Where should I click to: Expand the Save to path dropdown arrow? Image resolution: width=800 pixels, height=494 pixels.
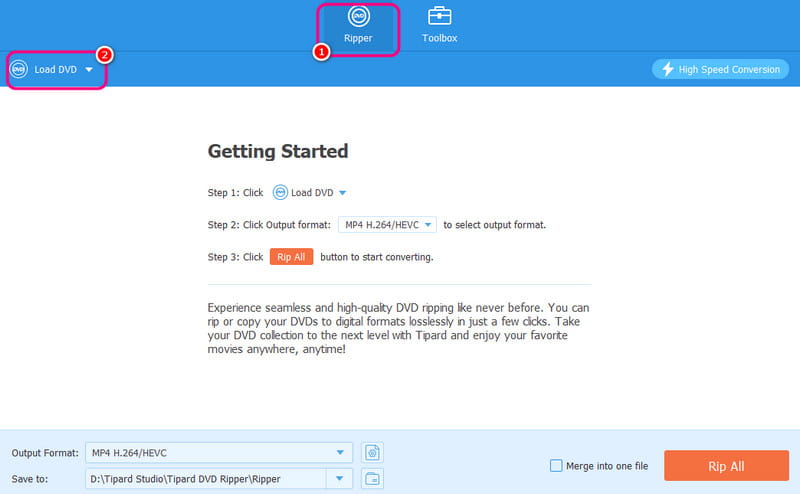click(343, 478)
